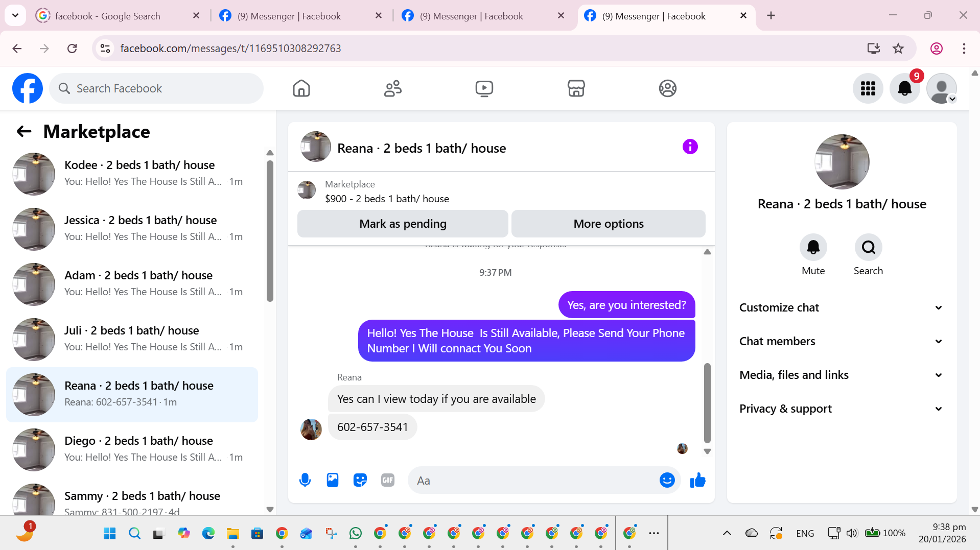
Task: Expand the Privacy & support section
Action: coord(841,409)
